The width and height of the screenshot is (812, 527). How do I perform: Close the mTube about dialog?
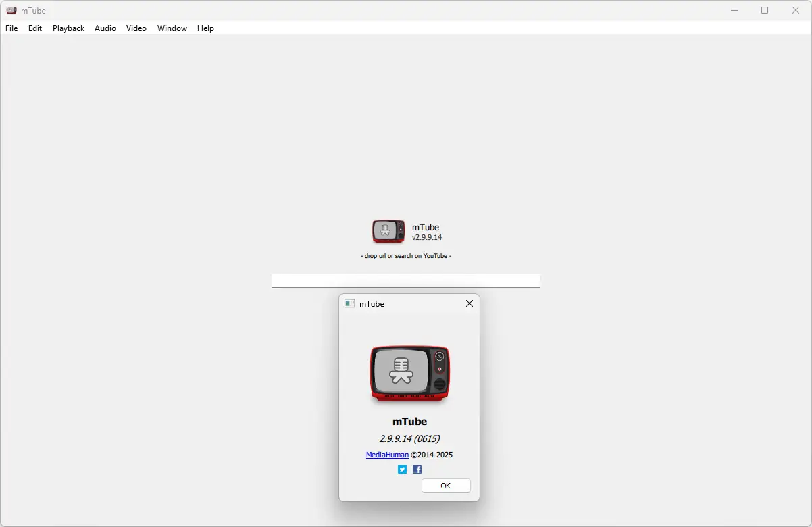(x=470, y=303)
